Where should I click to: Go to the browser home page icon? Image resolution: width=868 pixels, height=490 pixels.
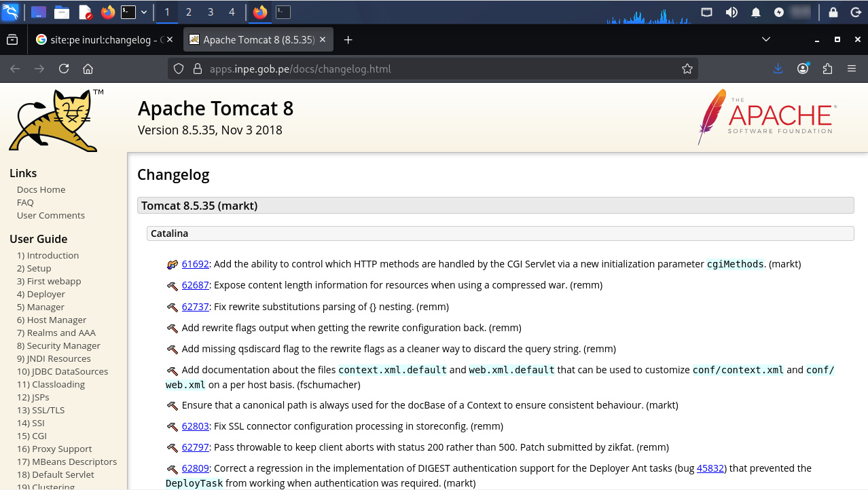[x=88, y=69]
